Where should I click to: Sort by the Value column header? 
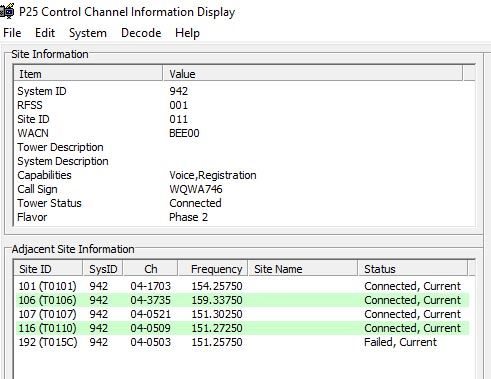313,74
